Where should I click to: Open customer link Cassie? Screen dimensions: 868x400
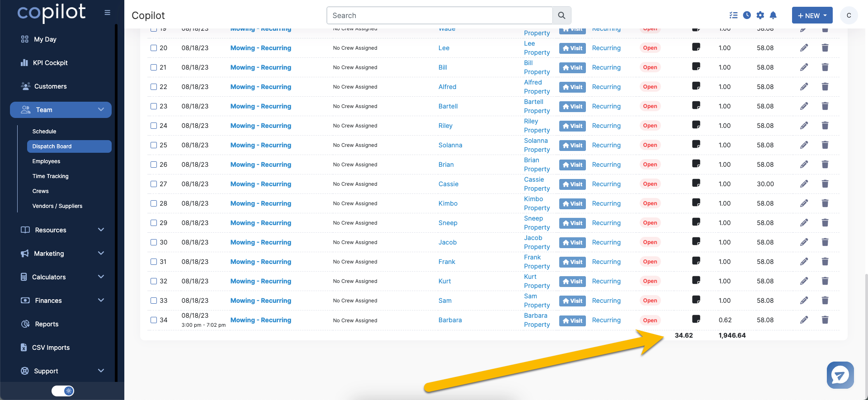click(x=448, y=184)
